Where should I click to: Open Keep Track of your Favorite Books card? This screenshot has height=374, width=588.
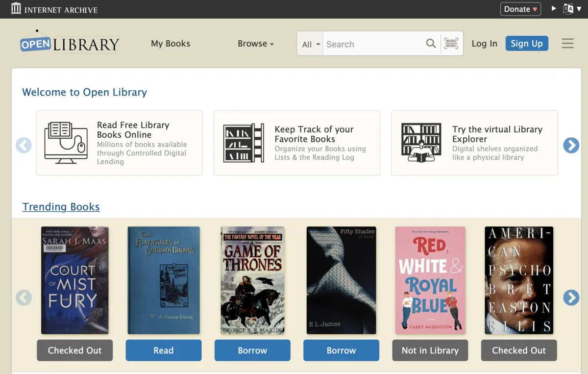click(297, 143)
